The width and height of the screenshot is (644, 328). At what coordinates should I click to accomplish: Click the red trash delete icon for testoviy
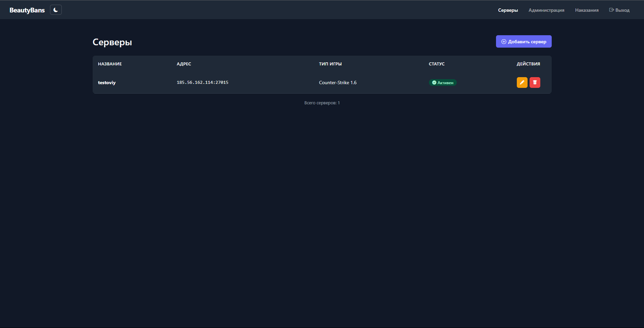tap(535, 83)
